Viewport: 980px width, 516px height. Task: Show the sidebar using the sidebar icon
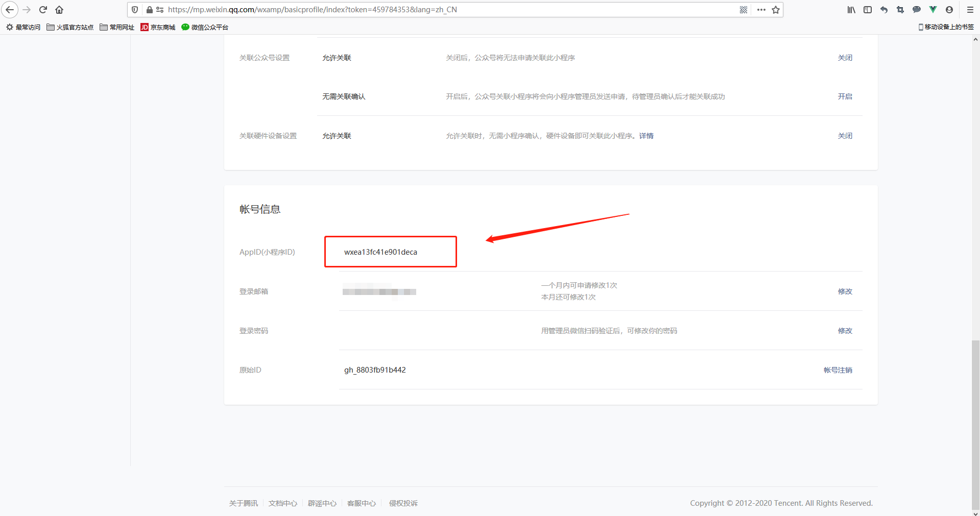(x=868, y=10)
